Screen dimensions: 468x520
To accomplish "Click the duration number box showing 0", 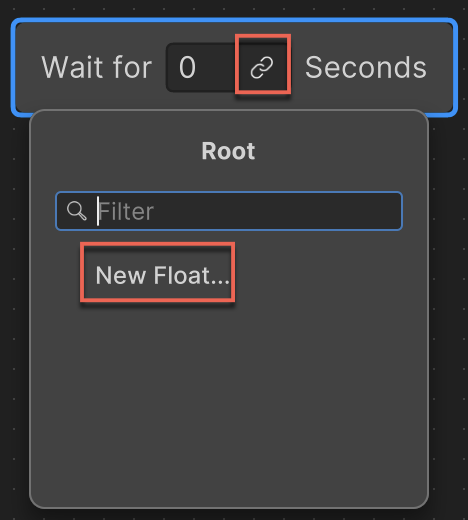I will [201, 67].
